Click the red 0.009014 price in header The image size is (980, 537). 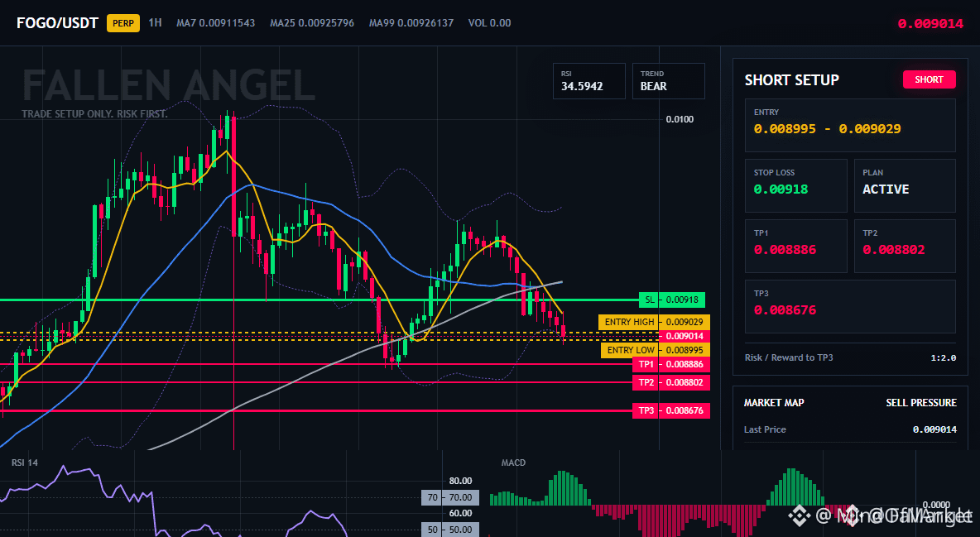(x=930, y=24)
